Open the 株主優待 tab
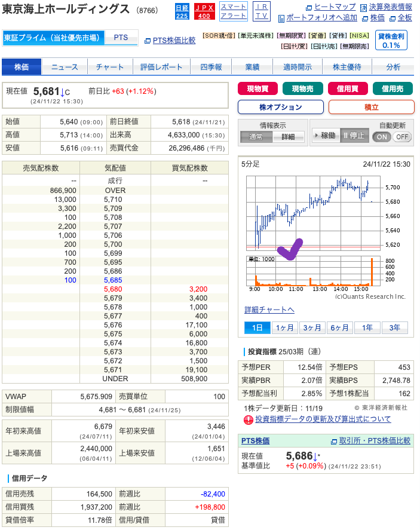 point(347,67)
